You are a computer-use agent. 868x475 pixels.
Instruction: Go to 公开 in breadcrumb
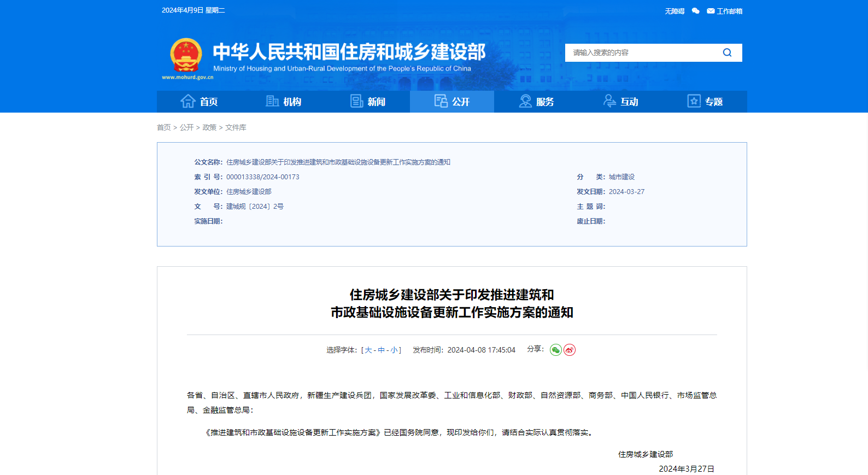187,127
